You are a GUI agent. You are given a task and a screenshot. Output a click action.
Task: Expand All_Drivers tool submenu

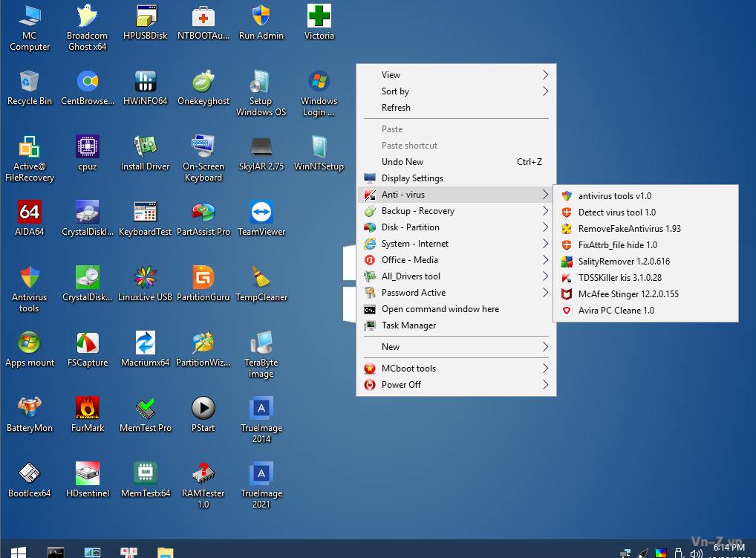point(456,276)
